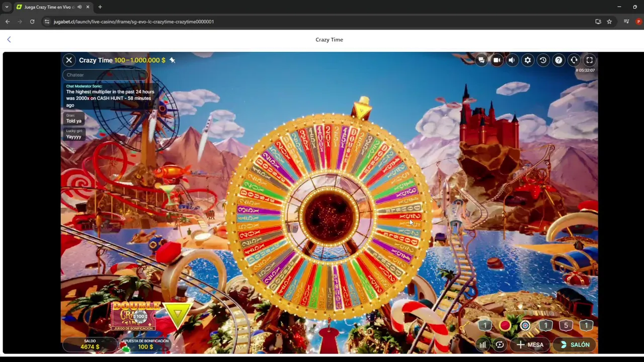
Task: Open the autoplay loop icon
Action: click(x=500, y=345)
